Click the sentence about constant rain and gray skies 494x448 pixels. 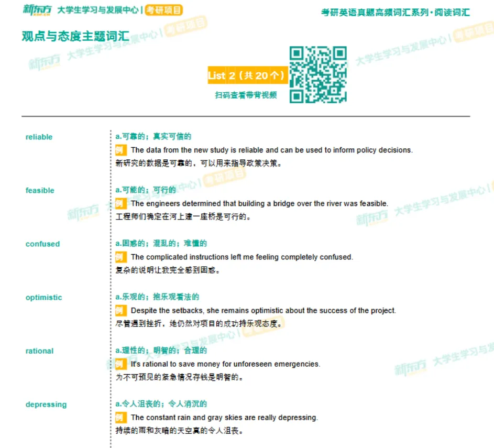tap(224, 418)
